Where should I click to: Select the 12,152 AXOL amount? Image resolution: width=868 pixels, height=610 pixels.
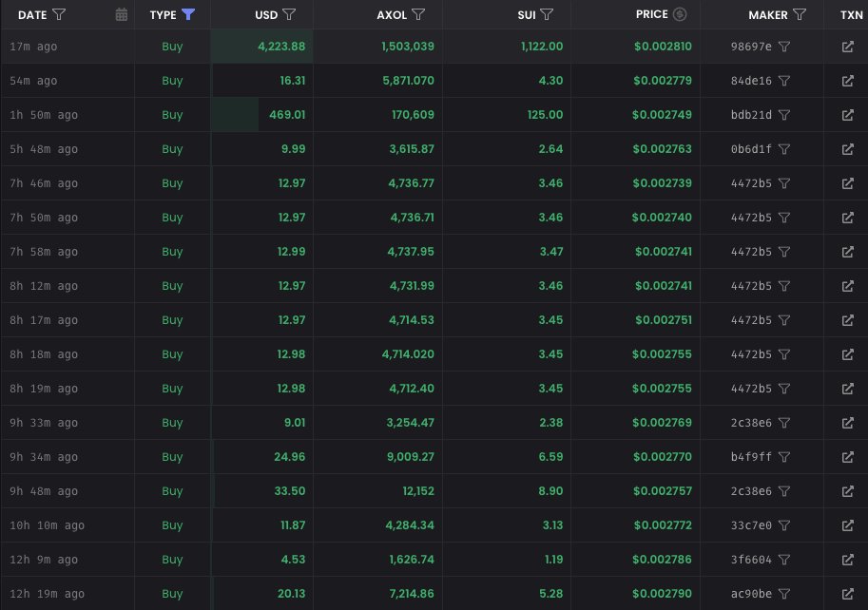pyautogui.click(x=418, y=491)
